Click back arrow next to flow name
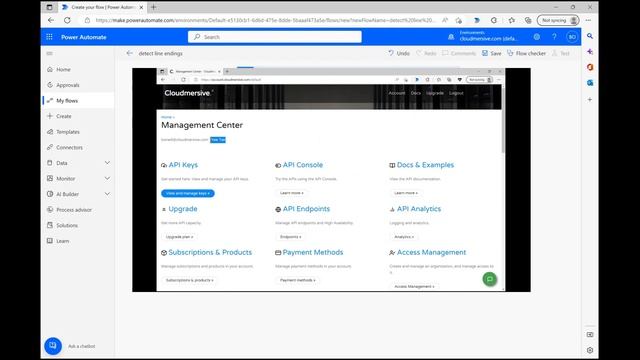The height and width of the screenshot is (360, 640). tap(129, 53)
